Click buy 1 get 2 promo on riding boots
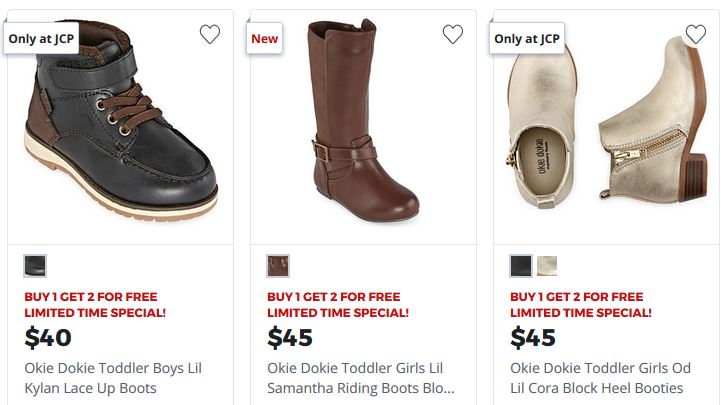The height and width of the screenshot is (405, 721). tap(338, 305)
